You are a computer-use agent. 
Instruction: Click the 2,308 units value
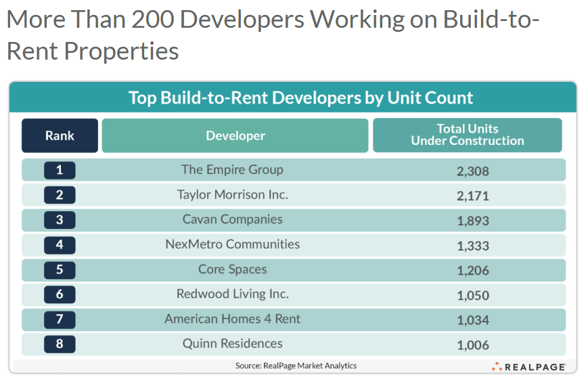click(473, 171)
